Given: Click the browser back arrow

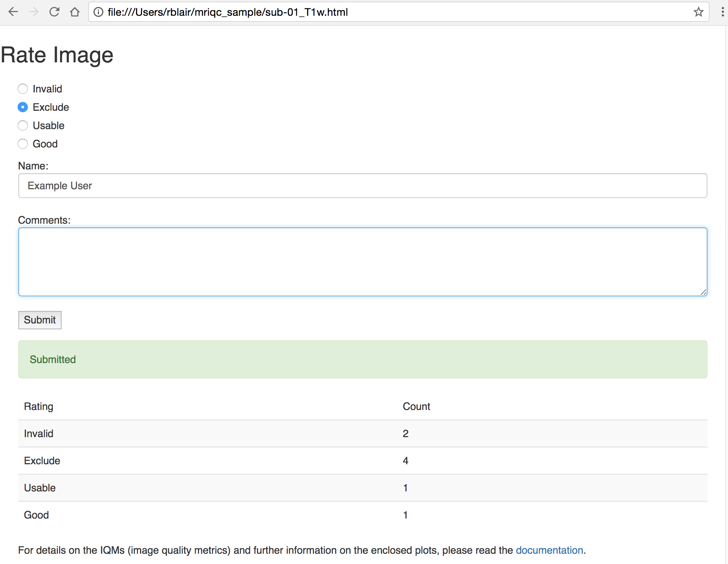Looking at the screenshot, I should tap(13, 12).
